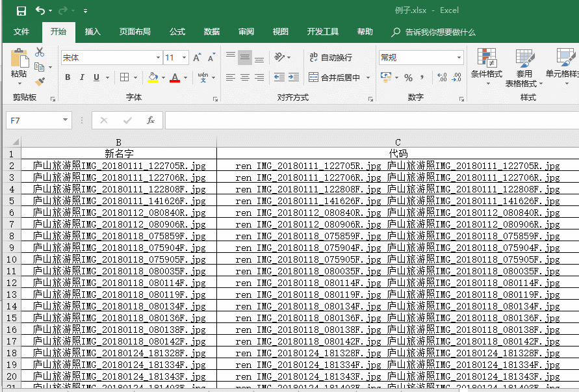
Task: Switch to the 视图 ribbon tab
Action: coord(280,32)
